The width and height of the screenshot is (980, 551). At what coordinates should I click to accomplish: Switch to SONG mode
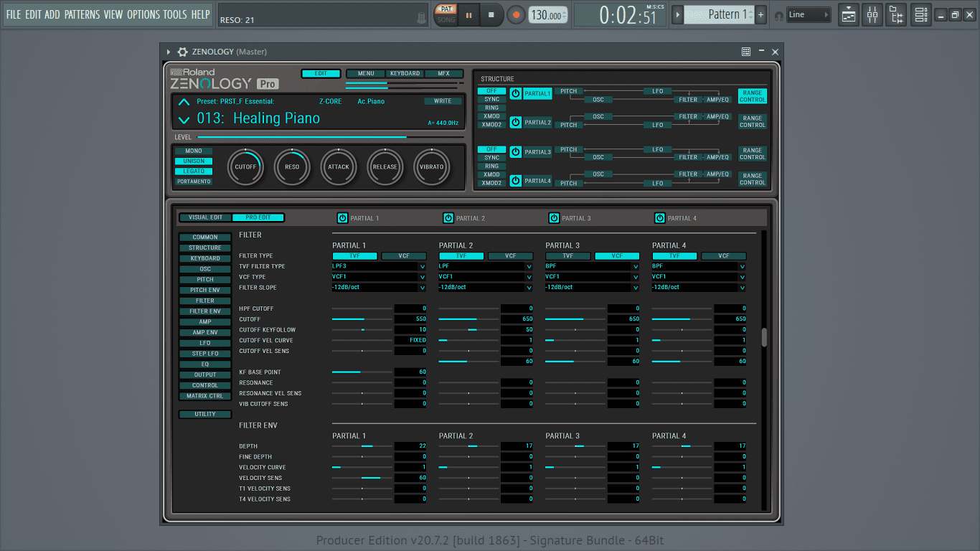click(x=446, y=19)
